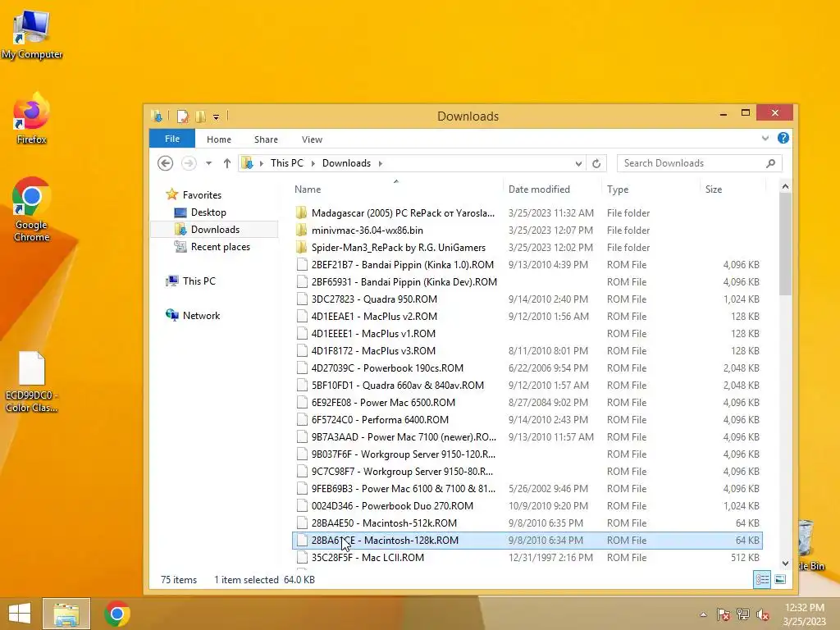Select 3DC27823 - Quadra 950.ROM

point(527,299)
